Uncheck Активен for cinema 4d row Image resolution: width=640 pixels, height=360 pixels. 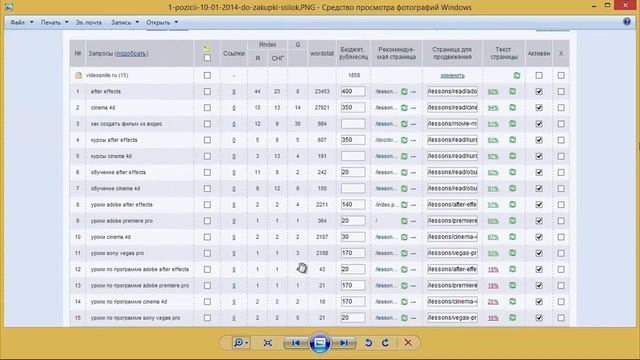[x=539, y=108]
